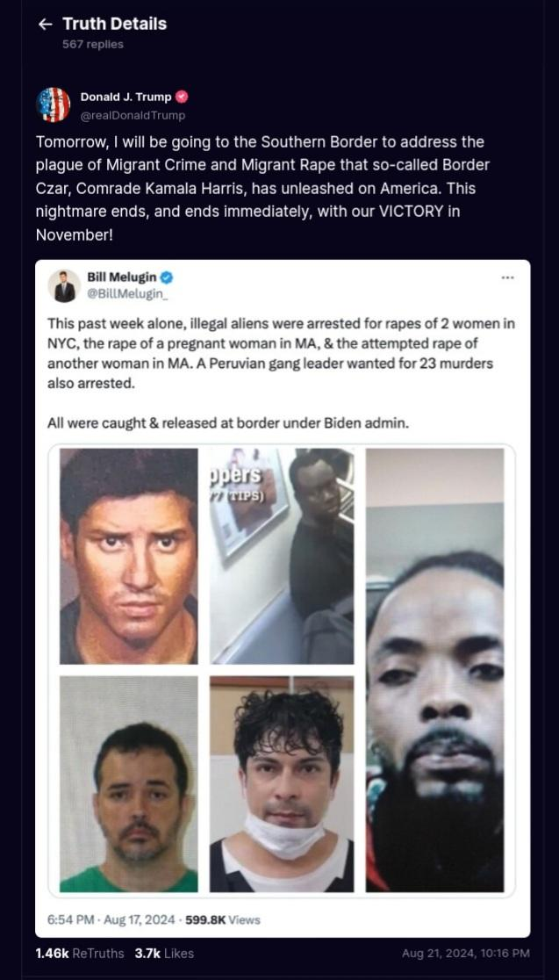This screenshot has width=559, height=980.
Task: Open the top-left mugshot photo
Action: tap(129, 556)
